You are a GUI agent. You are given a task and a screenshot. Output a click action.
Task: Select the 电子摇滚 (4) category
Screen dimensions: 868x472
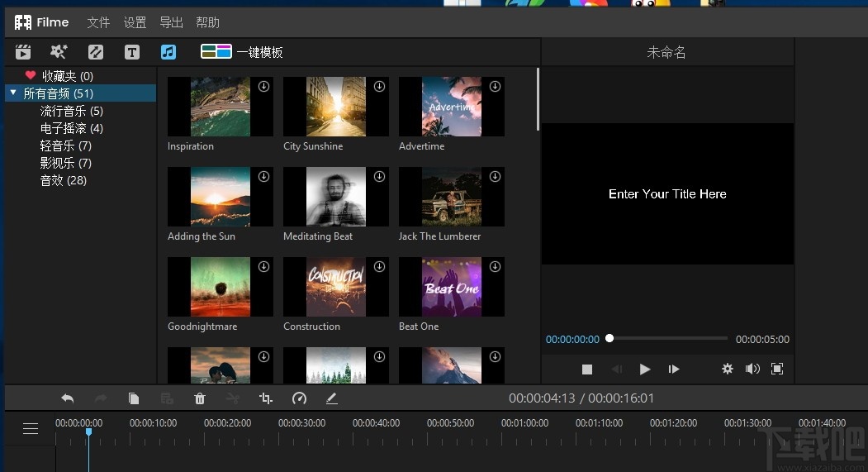[71, 128]
